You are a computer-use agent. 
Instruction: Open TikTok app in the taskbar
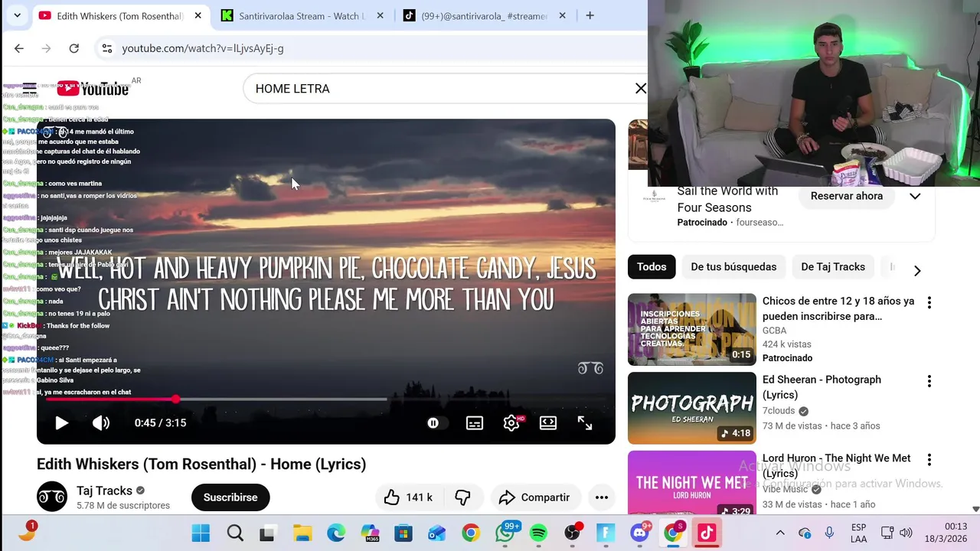tap(707, 533)
